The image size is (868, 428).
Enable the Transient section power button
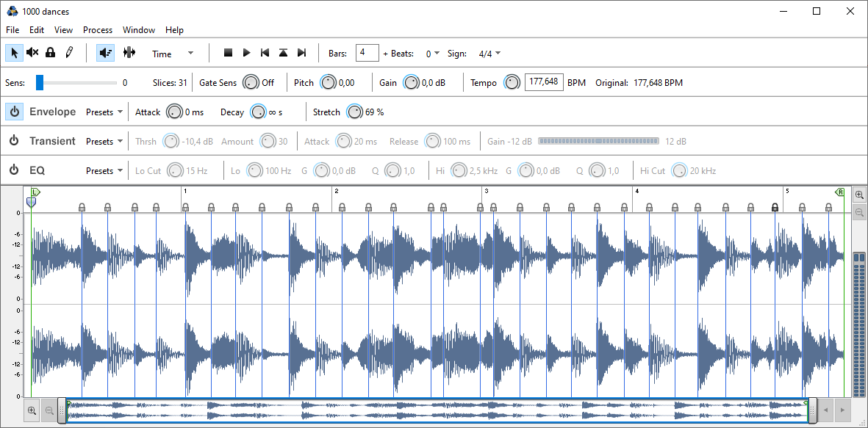point(14,141)
